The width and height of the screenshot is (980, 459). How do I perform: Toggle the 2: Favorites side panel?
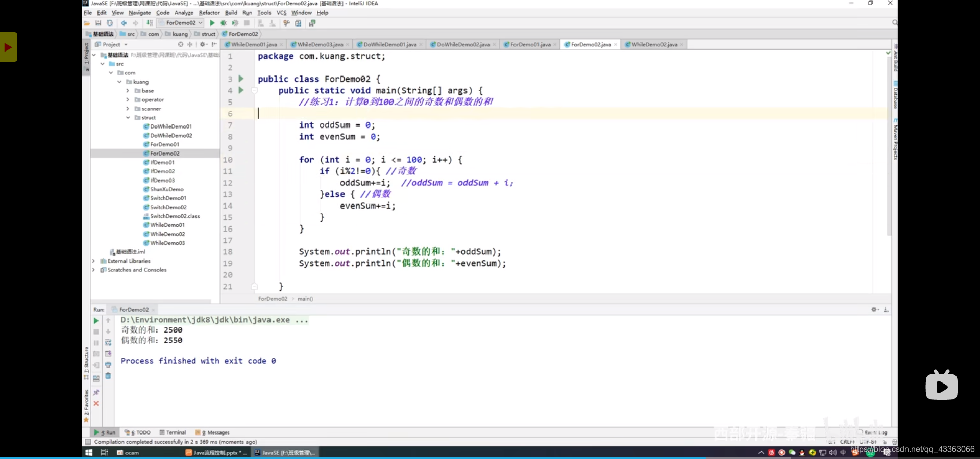click(x=86, y=406)
